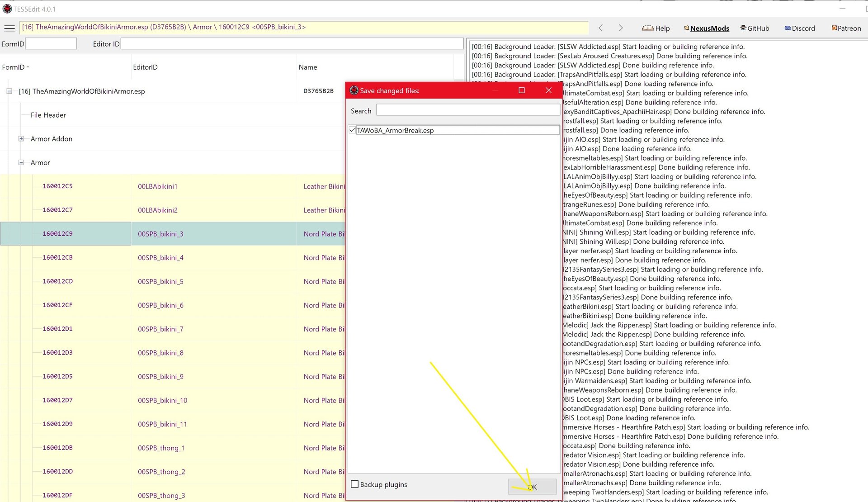Select the 00SPB_thong_1 record

(x=161, y=448)
